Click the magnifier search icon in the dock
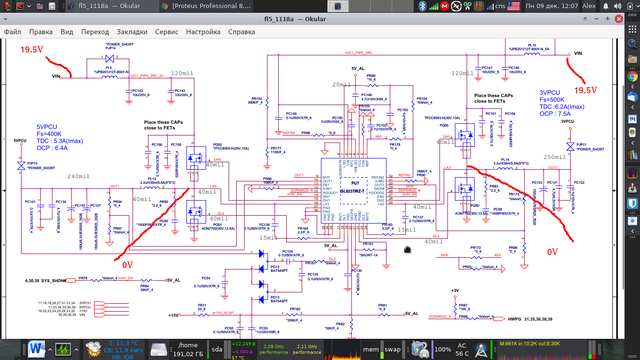 [x=632, y=44]
